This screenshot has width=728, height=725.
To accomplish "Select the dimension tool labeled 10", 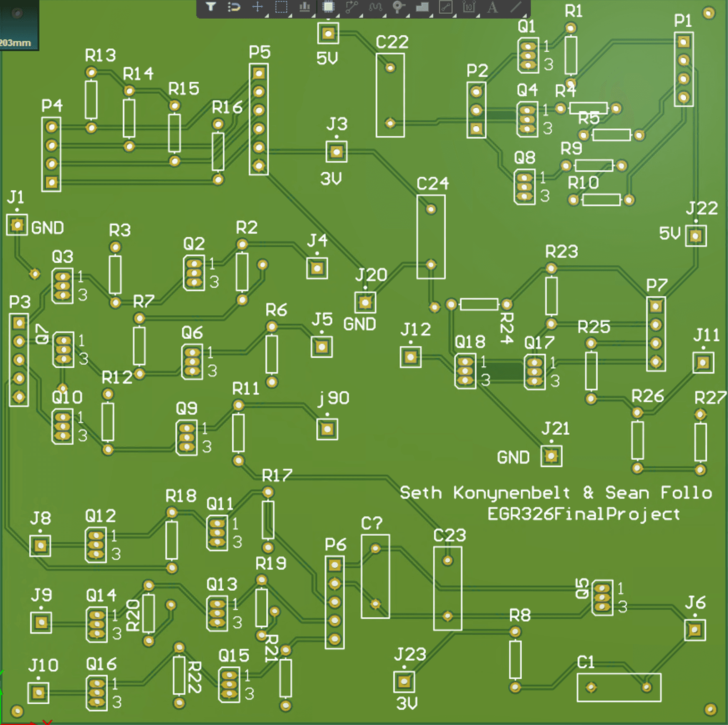I will [x=468, y=7].
